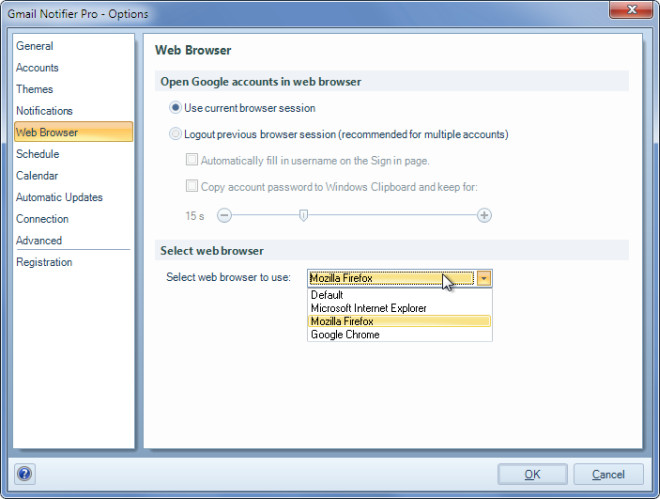Screen dimensions: 660x499
Task: Collapse the web browser dropdown arrow
Action: tap(484, 278)
